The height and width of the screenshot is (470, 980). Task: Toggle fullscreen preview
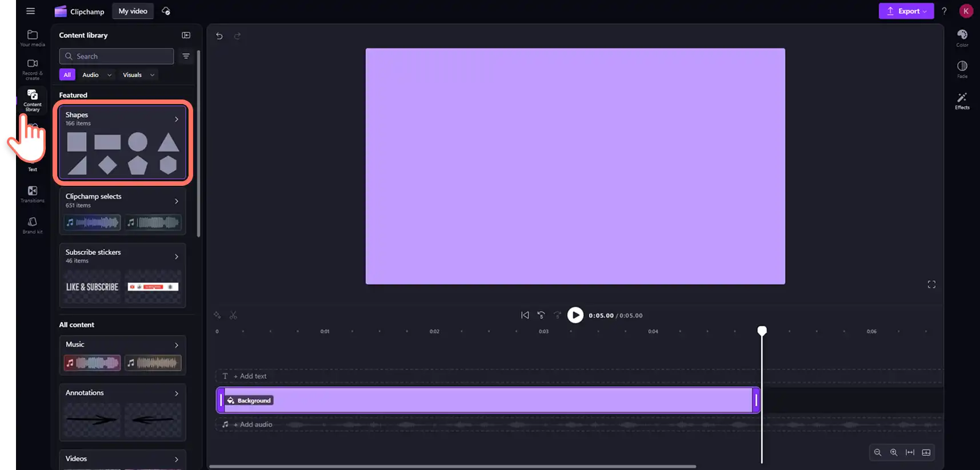point(931,284)
